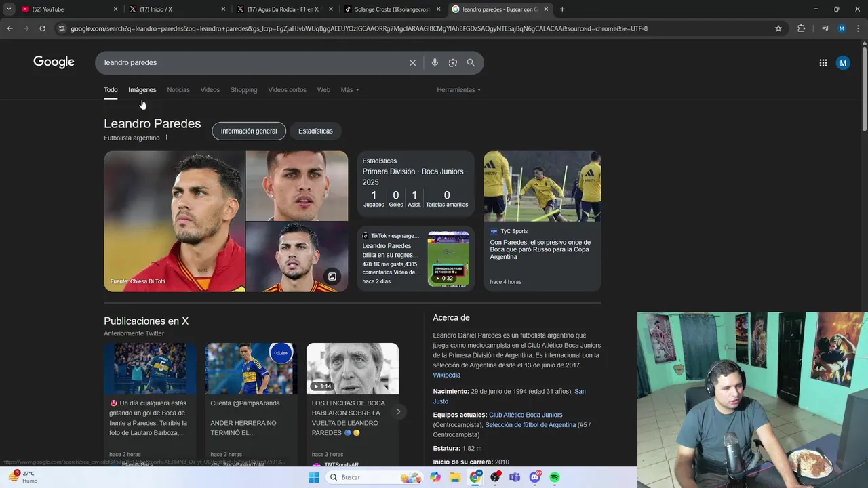Open Microsoft Teams from the taskbar
Viewport: 868px width, 488px height.
point(515,477)
